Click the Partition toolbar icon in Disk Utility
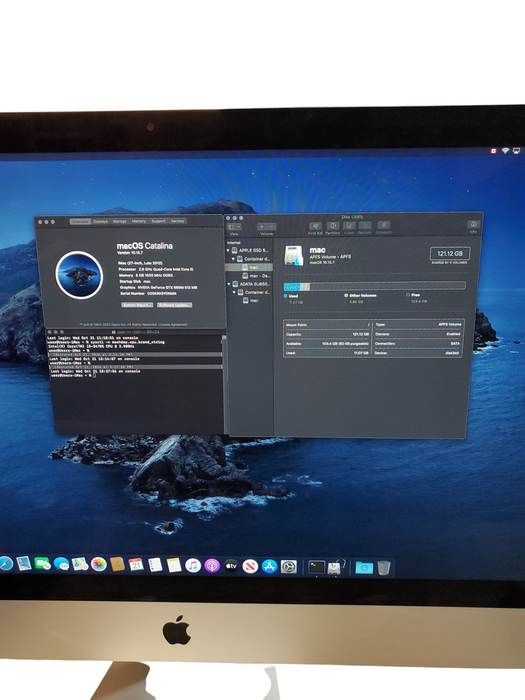This screenshot has height=700, width=525. click(x=333, y=226)
